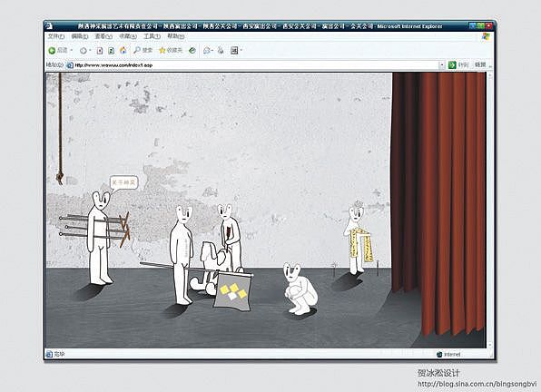541x392 pixels.
Task: Click the Mail toolbar icon
Action: click(x=207, y=51)
